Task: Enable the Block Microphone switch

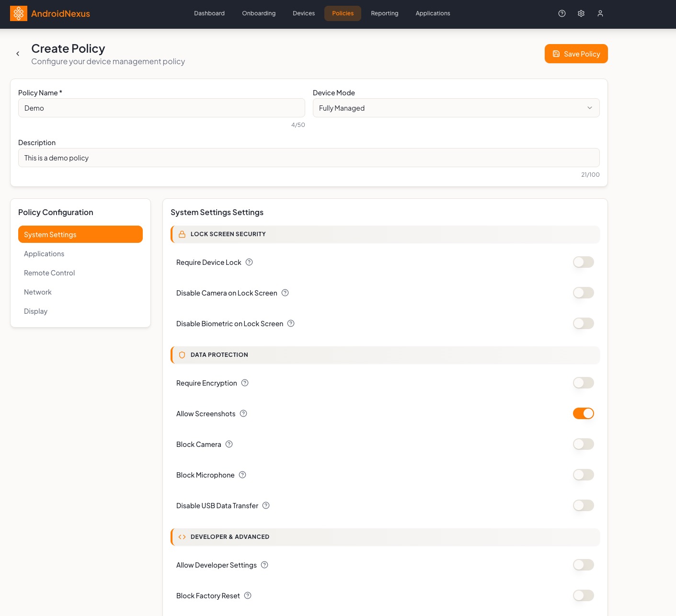Action: tap(584, 475)
